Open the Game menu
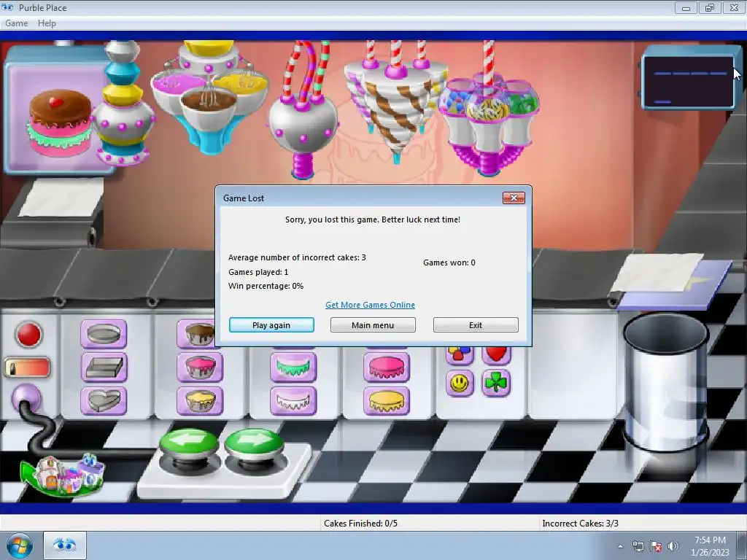Viewport: 747px width, 560px height. point(17,23)
